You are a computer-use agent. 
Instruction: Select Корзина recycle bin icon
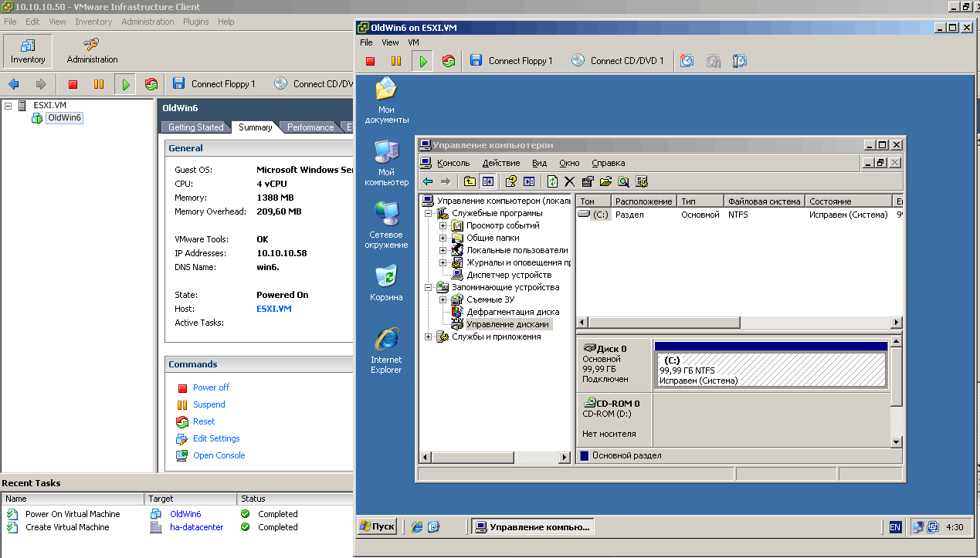(x=386, y=282)
